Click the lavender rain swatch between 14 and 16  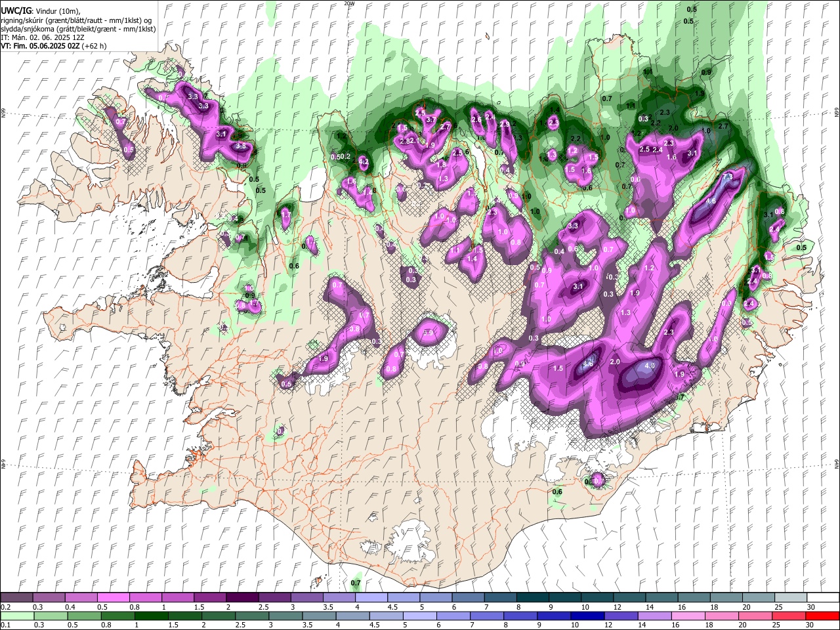pos(654,616)
